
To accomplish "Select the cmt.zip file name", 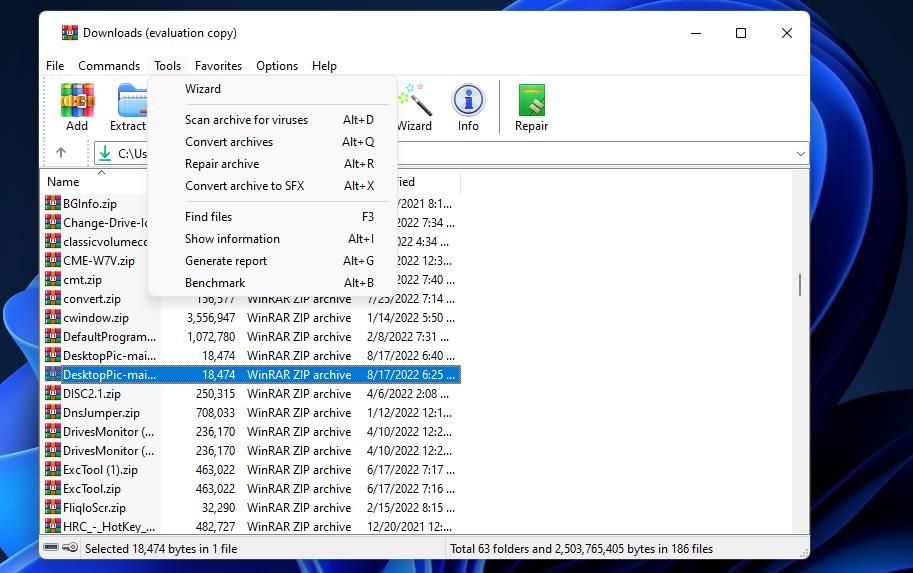I will tap(82, 280).
